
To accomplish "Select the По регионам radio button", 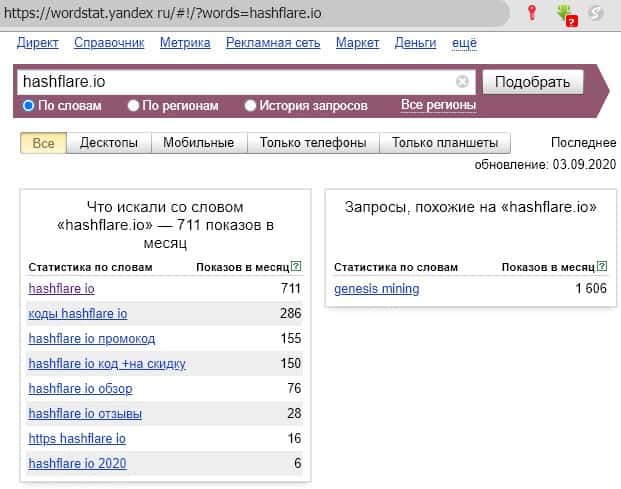I will pos(133,105).
